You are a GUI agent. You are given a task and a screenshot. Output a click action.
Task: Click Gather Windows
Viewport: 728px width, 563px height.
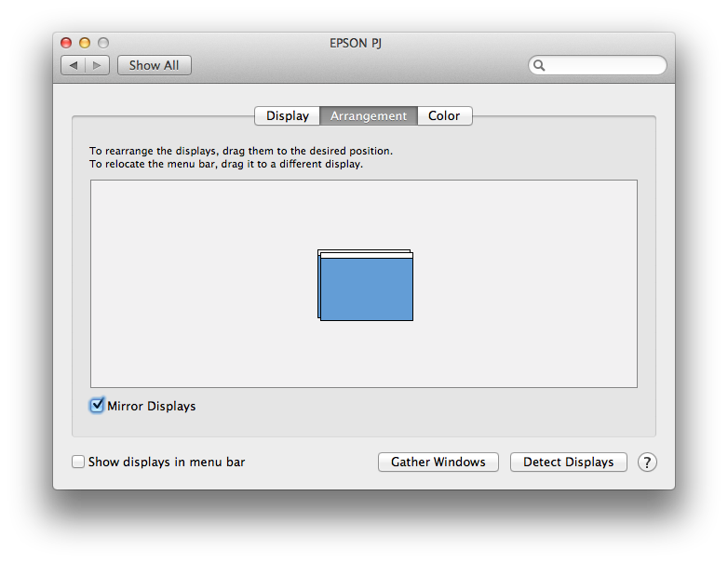tap(438, 462)
